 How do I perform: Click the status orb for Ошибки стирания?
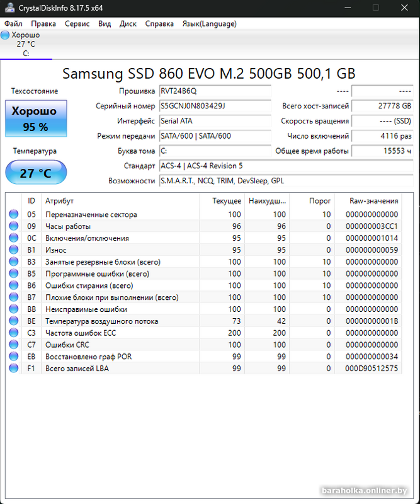point(13,285)
